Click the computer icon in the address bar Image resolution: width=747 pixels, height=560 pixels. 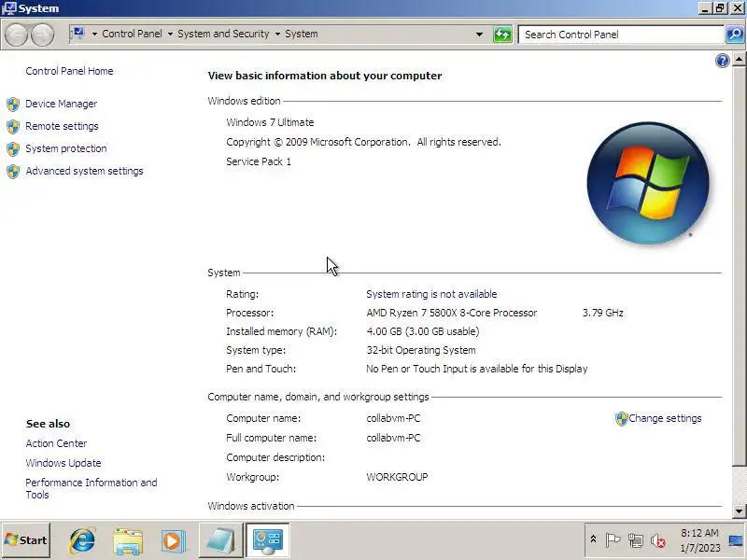tap(78, 34)
